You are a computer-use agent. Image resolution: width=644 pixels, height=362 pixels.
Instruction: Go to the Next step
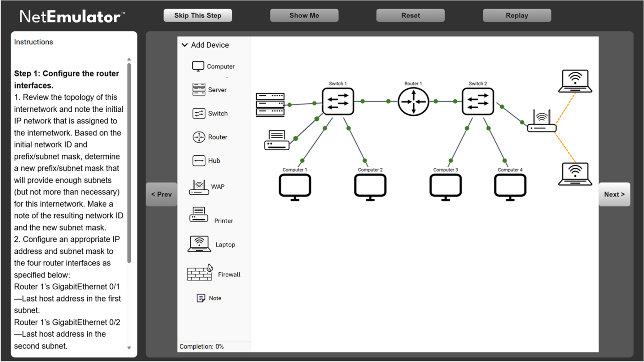pos(614,194)
